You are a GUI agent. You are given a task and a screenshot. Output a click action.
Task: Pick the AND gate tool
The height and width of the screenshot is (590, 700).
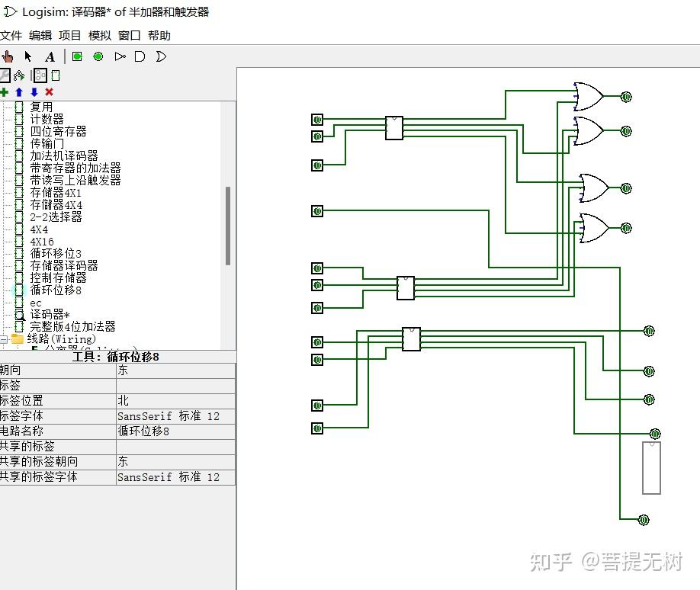(x=140, y=56)
